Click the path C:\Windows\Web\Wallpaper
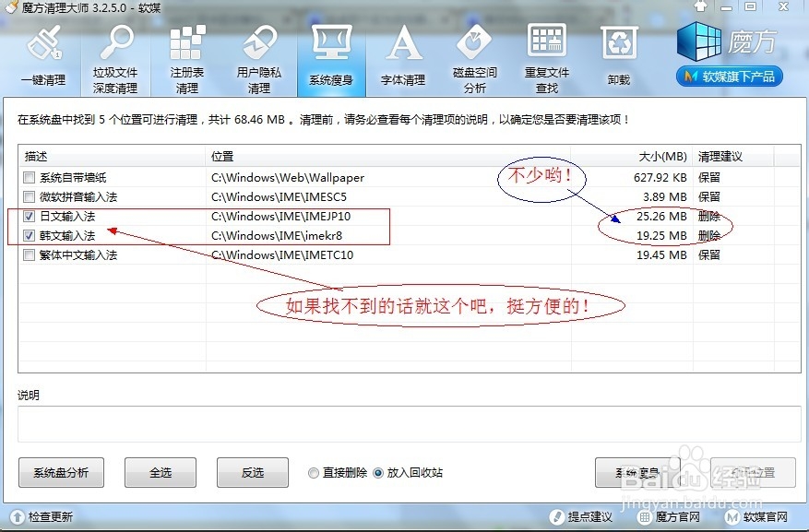Viewport: 809px width, 532px height. [288, 178]
